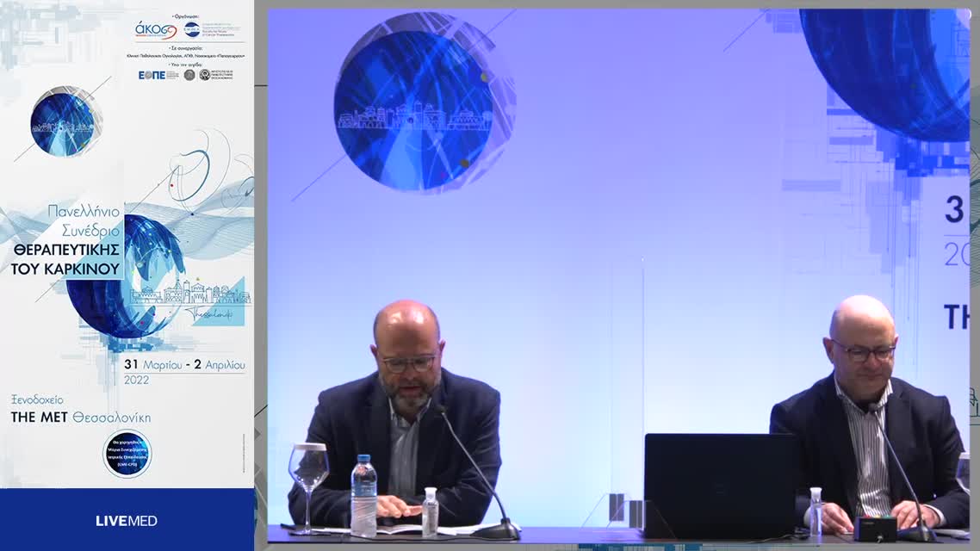Click the open laptop on the panel table
980x551 pixels.
[720, 486]
